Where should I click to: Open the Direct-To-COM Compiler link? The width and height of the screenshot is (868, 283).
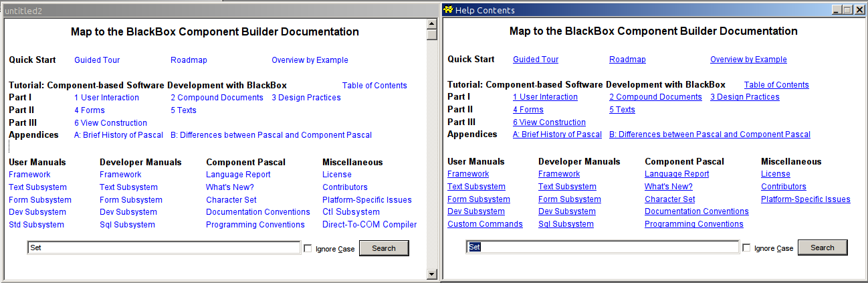[369, 225]
